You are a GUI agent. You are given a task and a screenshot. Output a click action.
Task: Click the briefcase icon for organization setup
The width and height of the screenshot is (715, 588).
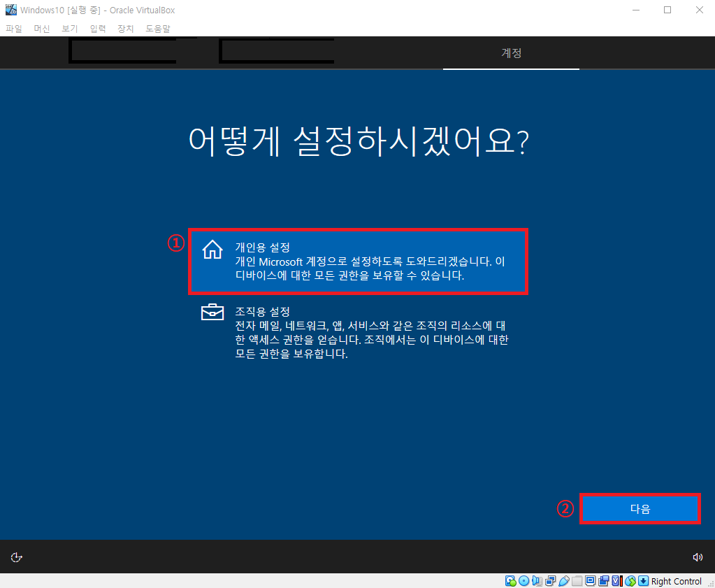coord(212,312)
